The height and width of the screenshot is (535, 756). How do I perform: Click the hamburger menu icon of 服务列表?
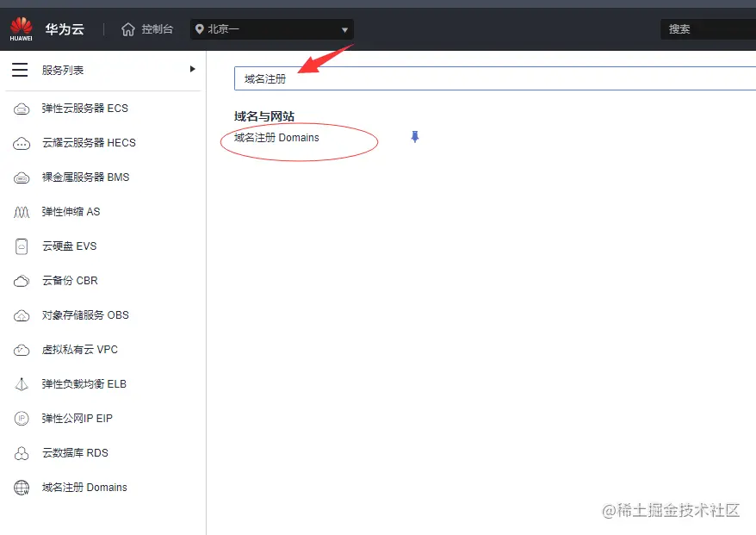tap(20, 70)
